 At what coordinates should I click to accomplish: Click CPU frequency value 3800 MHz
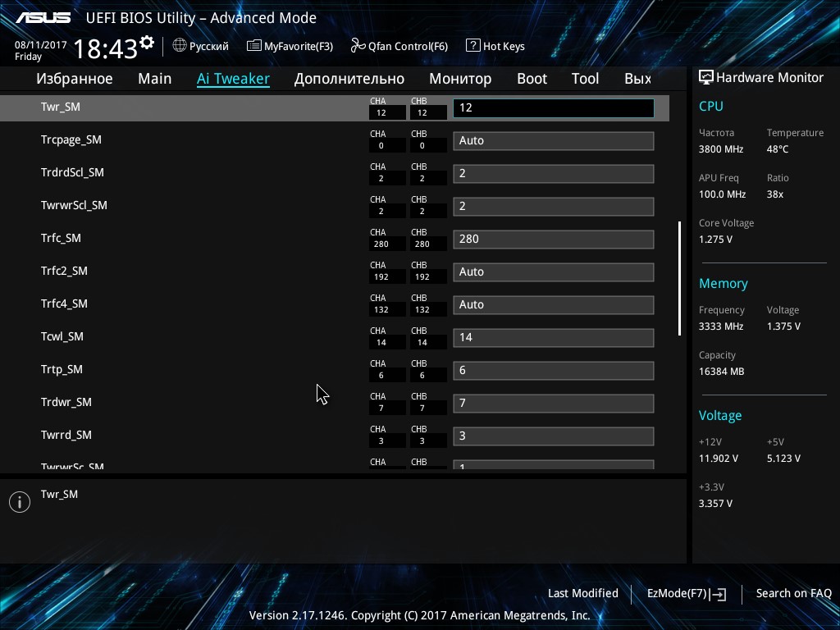point(721,149)
